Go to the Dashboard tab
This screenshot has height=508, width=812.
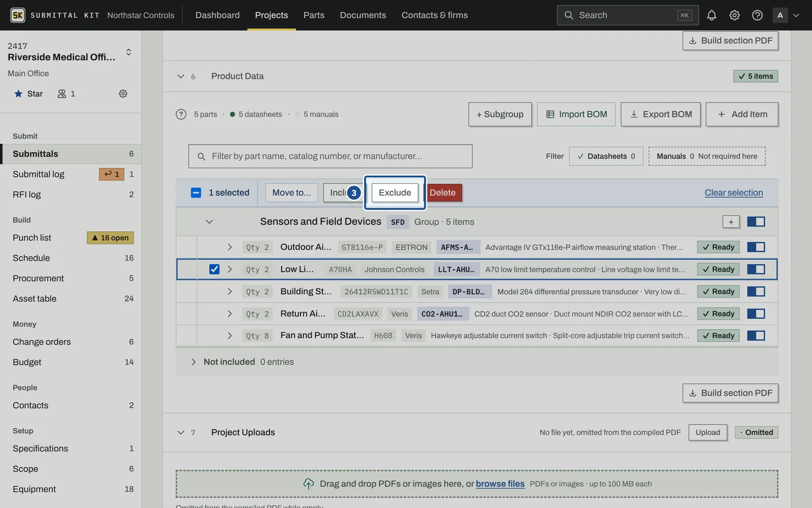click(217, 15)
